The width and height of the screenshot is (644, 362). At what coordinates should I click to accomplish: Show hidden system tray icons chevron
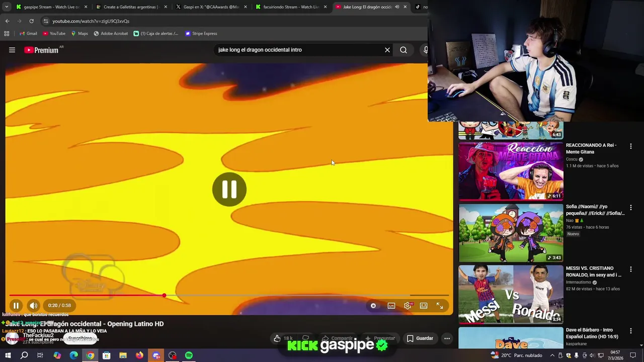pyautogui.click(x=552, y=355)
